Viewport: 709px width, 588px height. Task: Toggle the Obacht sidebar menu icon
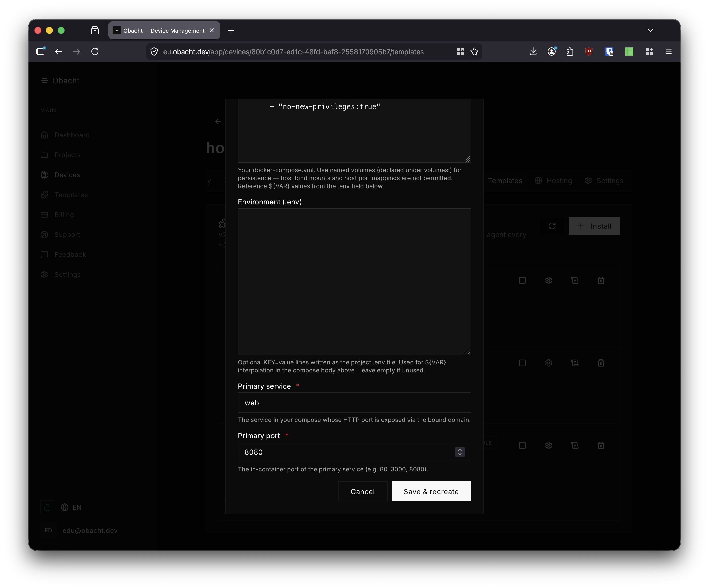tap(44, 81)
